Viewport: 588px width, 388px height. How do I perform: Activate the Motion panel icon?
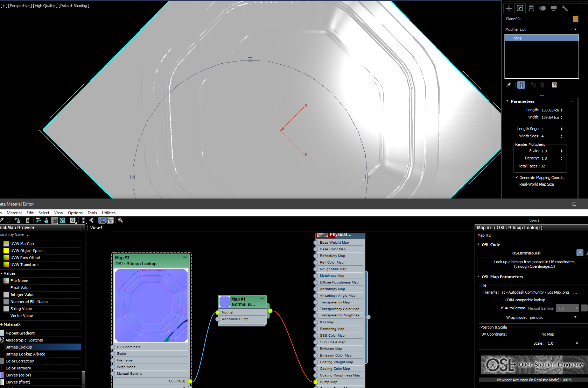542,8
